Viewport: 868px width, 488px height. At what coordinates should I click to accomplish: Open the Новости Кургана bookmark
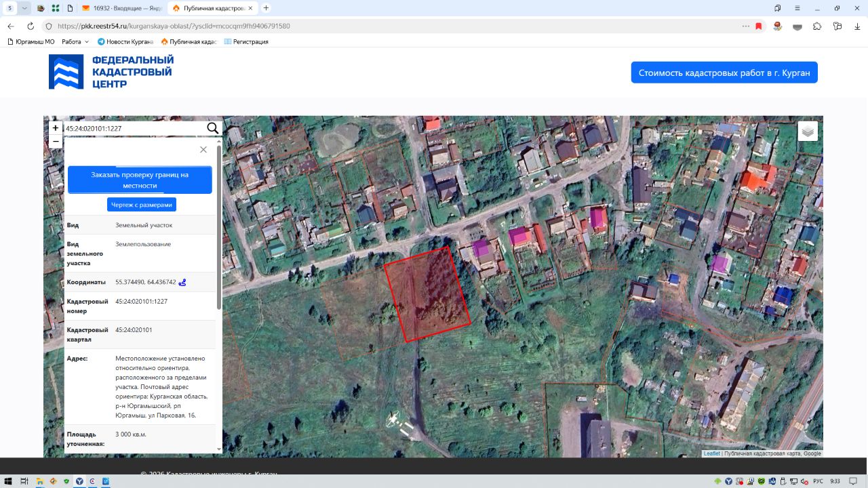click(125, 41)
